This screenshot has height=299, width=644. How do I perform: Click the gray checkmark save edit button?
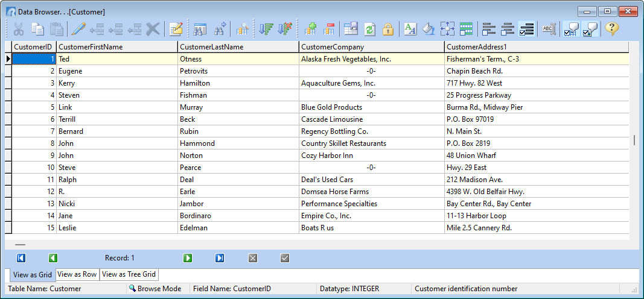pyautogui.click(x=285, y=258)
